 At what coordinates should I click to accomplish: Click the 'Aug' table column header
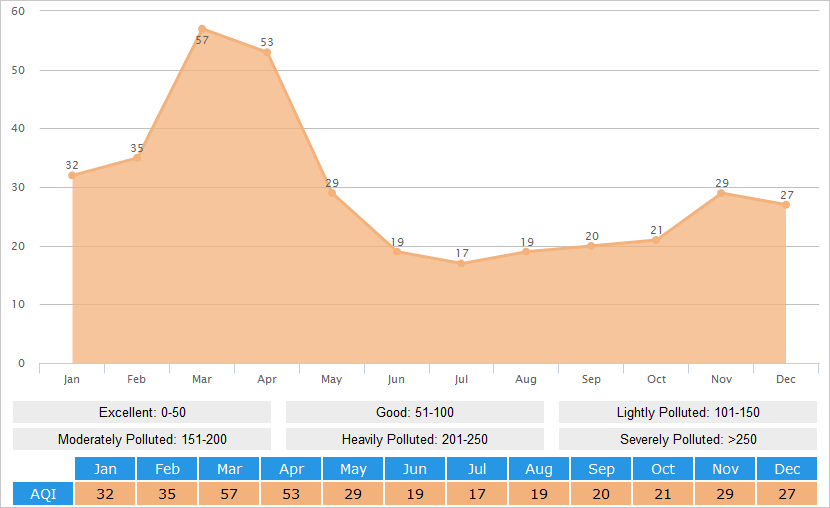(539, 469)
